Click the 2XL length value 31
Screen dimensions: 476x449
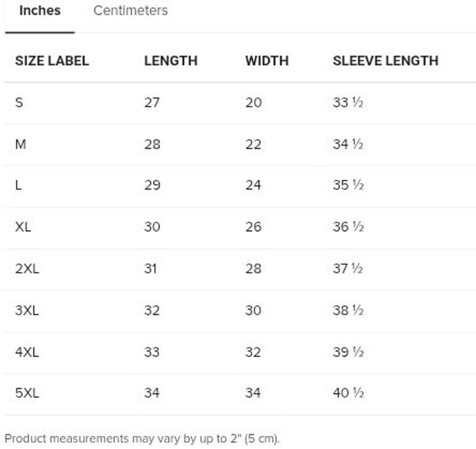pyautogui.click(x=151, y=269)
